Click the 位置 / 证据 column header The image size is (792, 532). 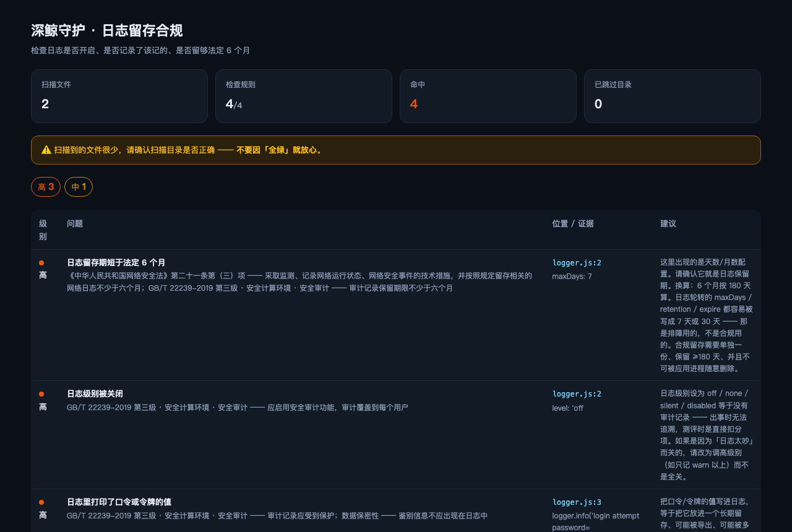tap(573, 224)
